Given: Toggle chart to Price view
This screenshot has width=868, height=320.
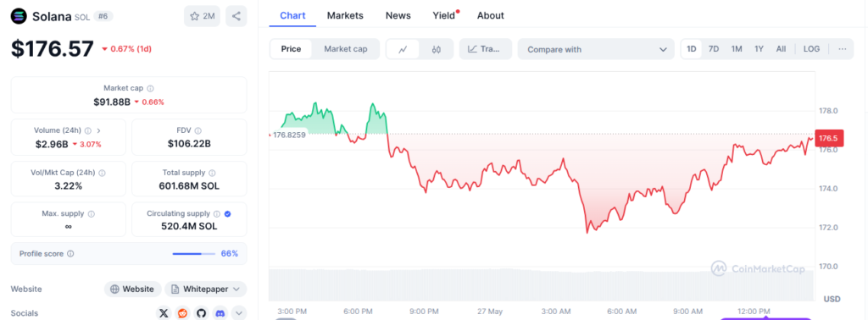Looking at the screenshot, I should [292, 49].
